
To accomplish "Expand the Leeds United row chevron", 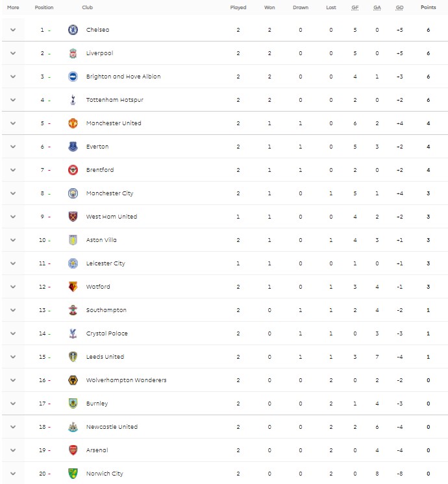I will tap(13, 357).
